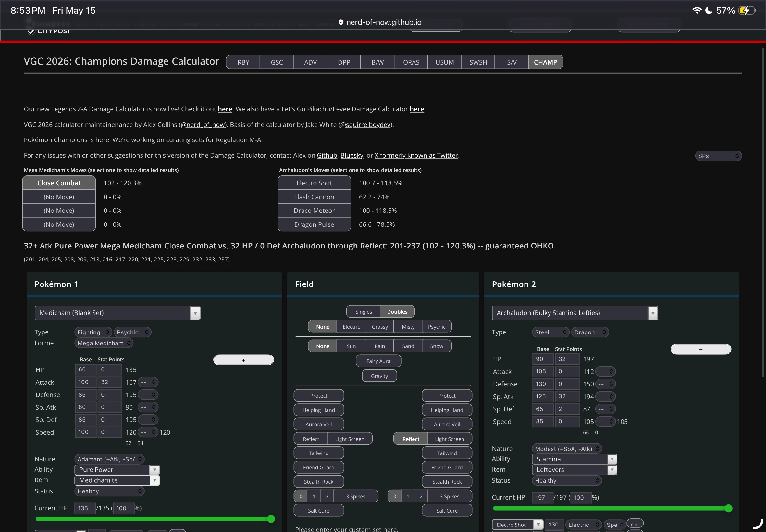Select Archaludon's Draco Meteor move result

pos(314,211)
